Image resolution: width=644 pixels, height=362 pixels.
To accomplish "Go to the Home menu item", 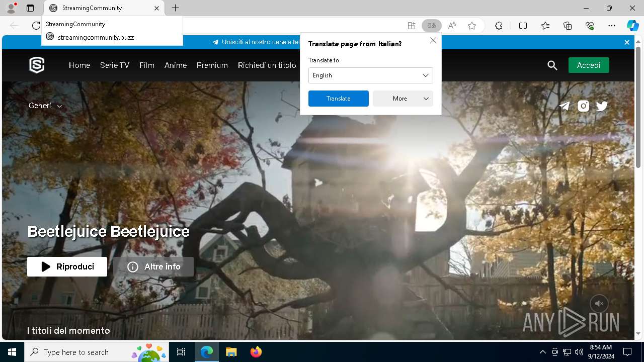I will point(79,65).
